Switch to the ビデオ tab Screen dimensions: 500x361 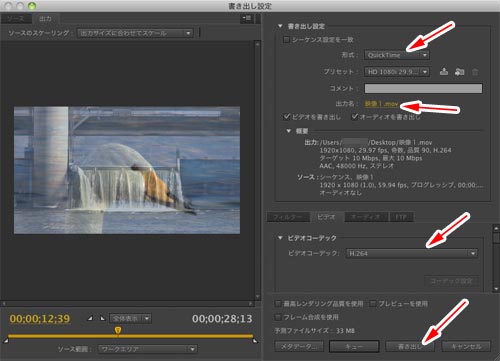pos(326,217)
